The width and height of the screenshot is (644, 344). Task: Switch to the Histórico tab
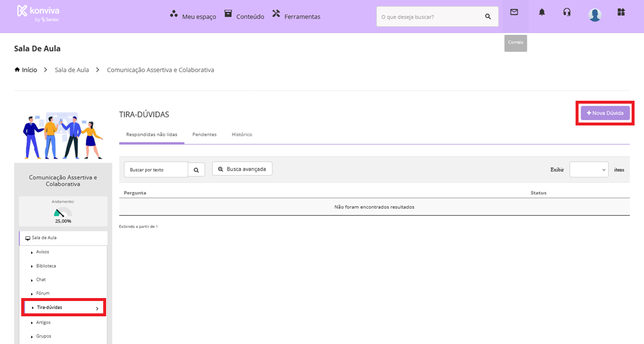(242, 135)
